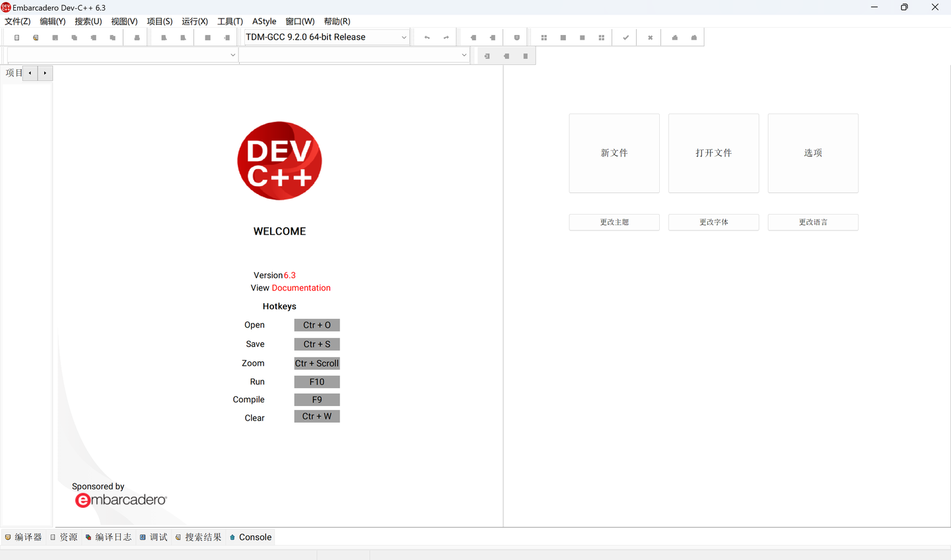The height and width of the screenshot is (560, 951).
Task: Open the right function list dropdown
Action: (x=464, y=55)
